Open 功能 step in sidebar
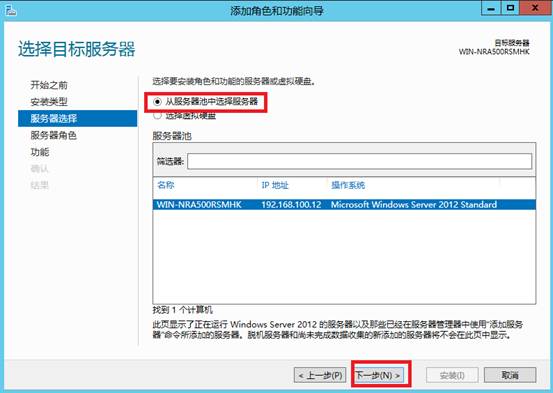 pos(40,152)
